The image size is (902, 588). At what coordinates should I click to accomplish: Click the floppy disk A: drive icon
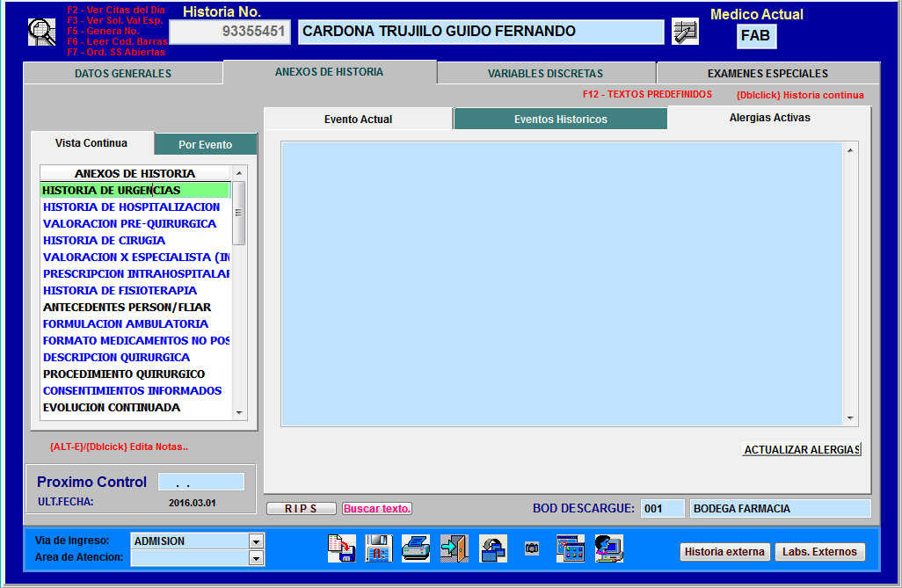(x=379, y=548)
